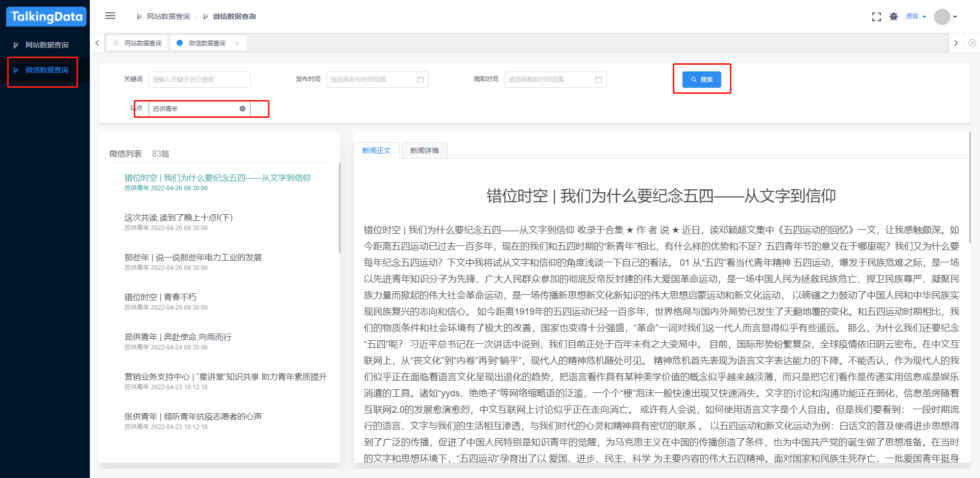Open the 语言 language dropdown
Screen dimensions: 980x478
(916, 16)
